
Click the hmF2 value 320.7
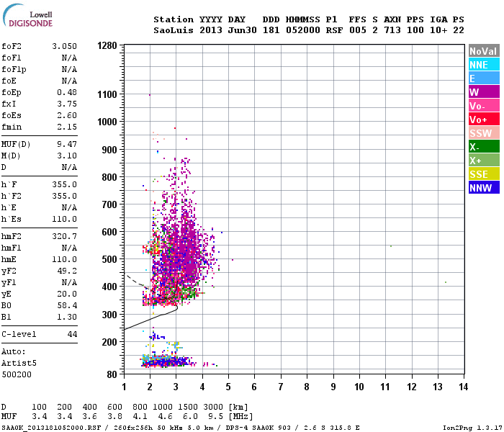point(65,237)
